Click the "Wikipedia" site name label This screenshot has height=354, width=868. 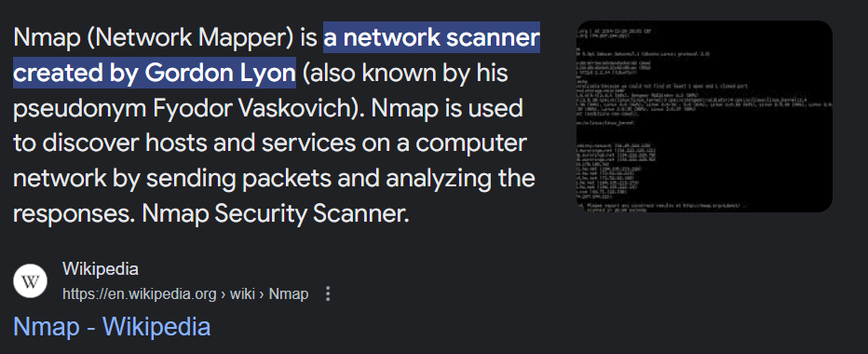(x=101, y=269)
